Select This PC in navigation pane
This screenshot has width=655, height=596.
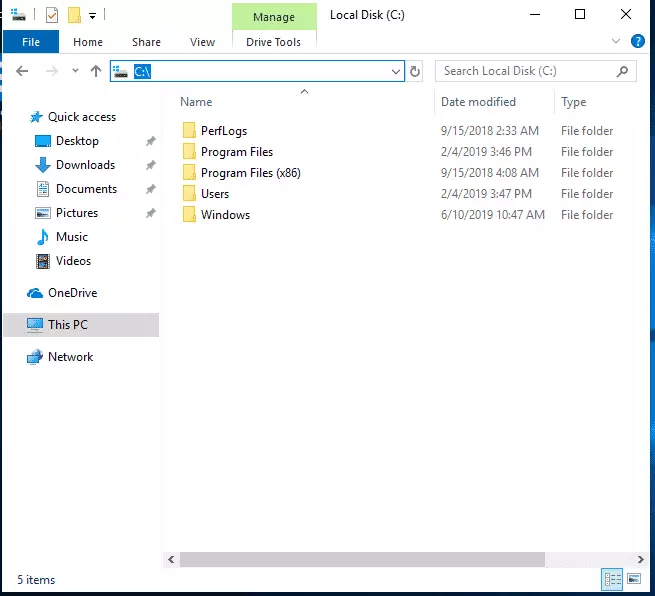coord(81,325)
